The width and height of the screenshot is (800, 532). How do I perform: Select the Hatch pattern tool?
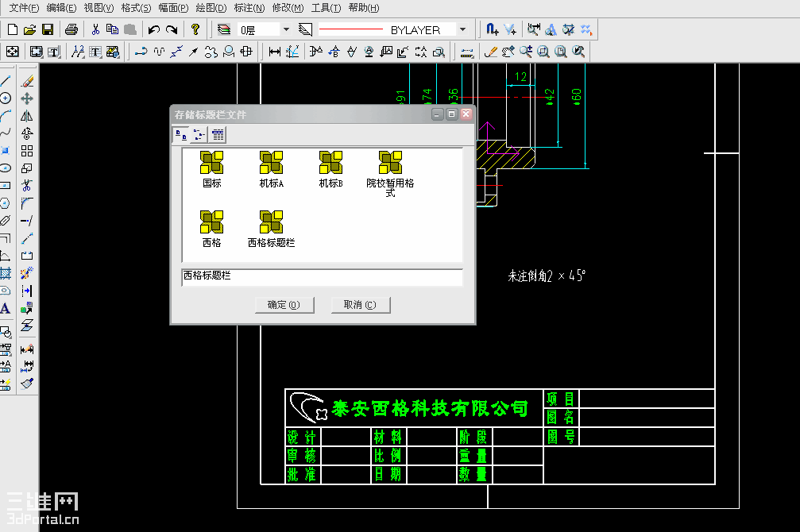tap(6, 273)
